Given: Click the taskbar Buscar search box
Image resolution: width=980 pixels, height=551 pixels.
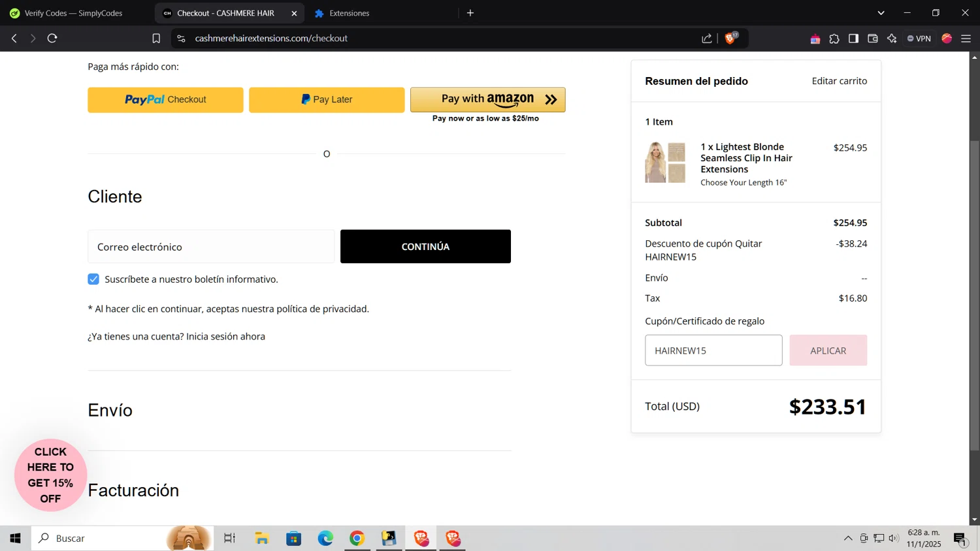Looking at the screenshot, I should [x=123, y=539].
